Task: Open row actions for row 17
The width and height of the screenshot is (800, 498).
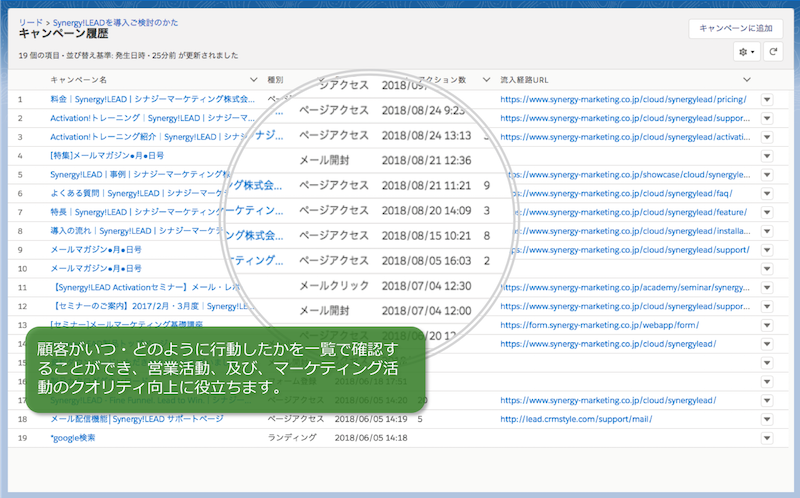Action: (x=767, y=401)
